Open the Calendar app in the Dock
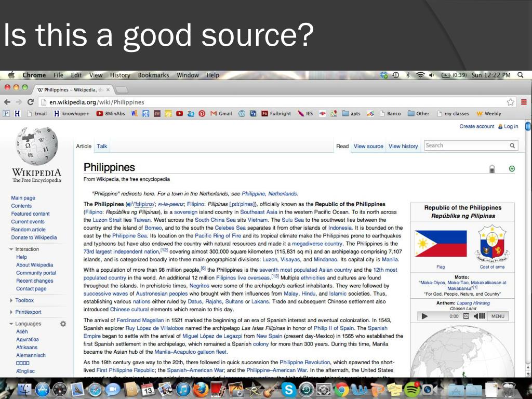The height and width of the screenshot is (399, 532). (x=148, y=390)
